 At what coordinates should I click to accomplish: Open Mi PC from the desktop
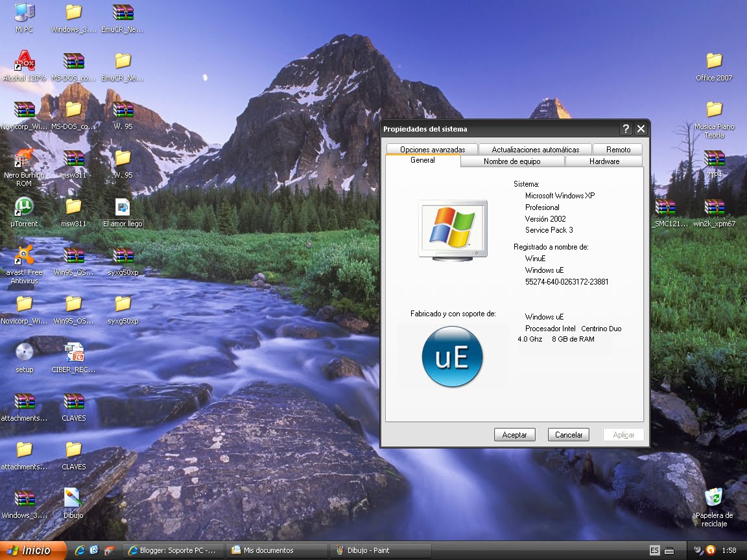coord(24,13)
